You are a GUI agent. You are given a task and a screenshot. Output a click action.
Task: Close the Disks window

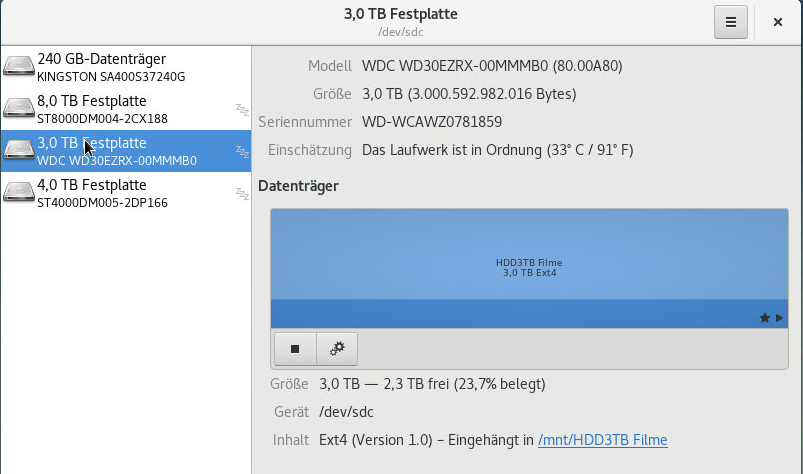tap(777, 22)
